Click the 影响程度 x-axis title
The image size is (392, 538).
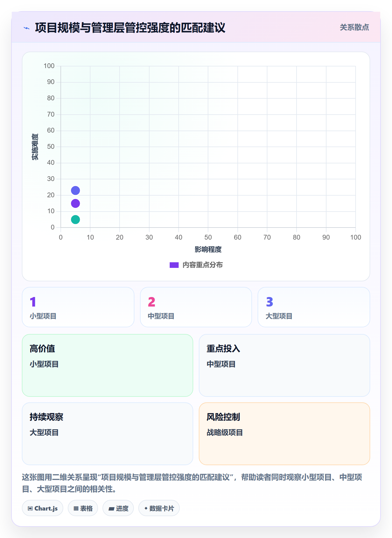click(208, 249)
